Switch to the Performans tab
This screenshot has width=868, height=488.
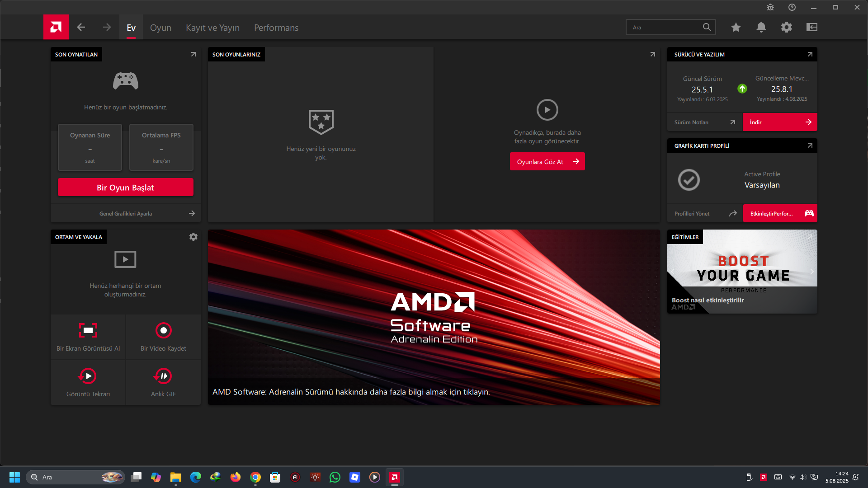[x=276, y=28]
